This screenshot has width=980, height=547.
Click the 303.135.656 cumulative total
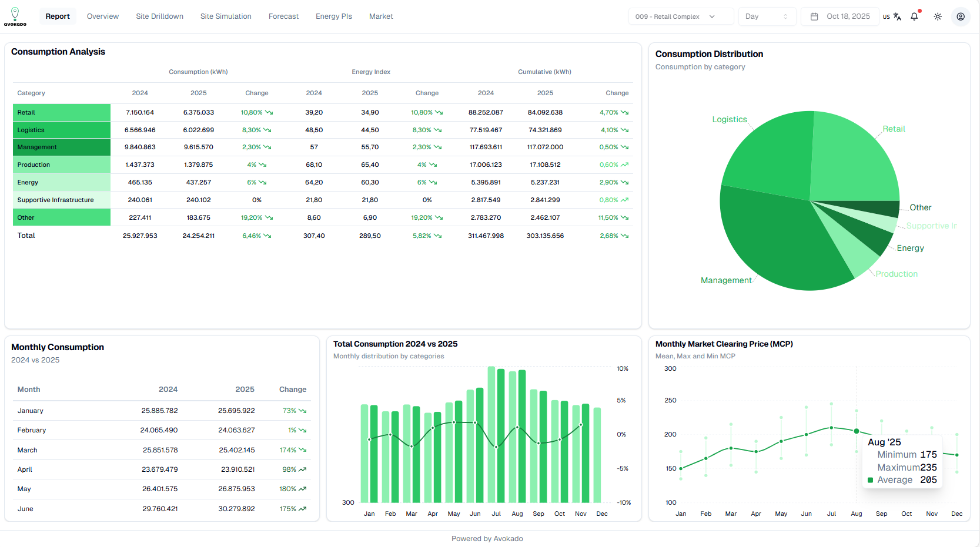coord(545,236)
